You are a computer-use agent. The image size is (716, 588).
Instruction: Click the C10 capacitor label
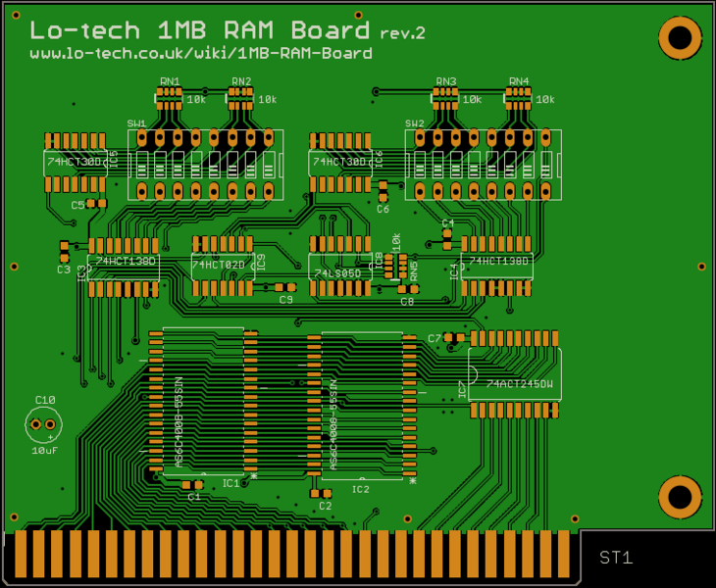coord(45,400)
